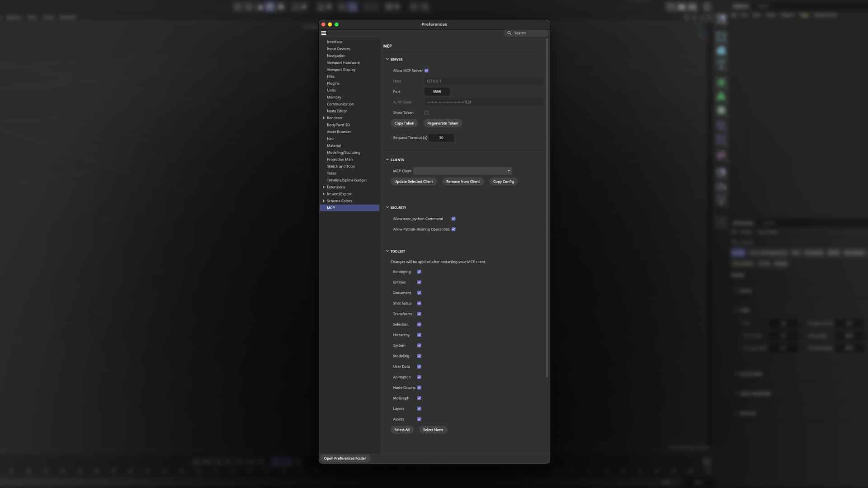Viewport: 868px width, 488px height.
Task: Uncheck the Rendering toolset checkbox
Action: [x=419, y=272]
